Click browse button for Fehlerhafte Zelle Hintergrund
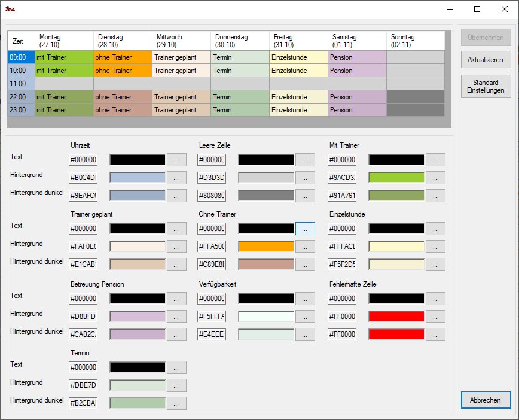The width and height of the screenshot is (519, 420). pyautogui.click(x=435, y=316)
